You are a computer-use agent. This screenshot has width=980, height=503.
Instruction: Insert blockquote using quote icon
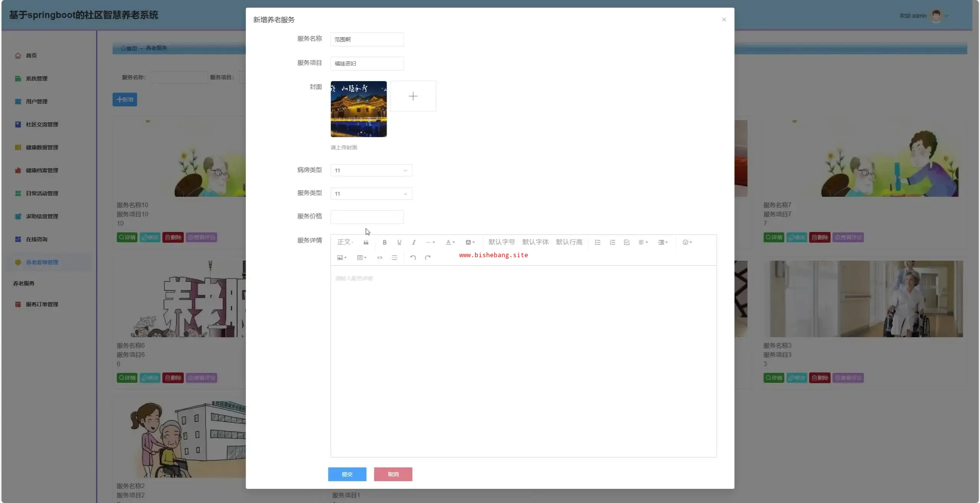click(x=366, y=242)
